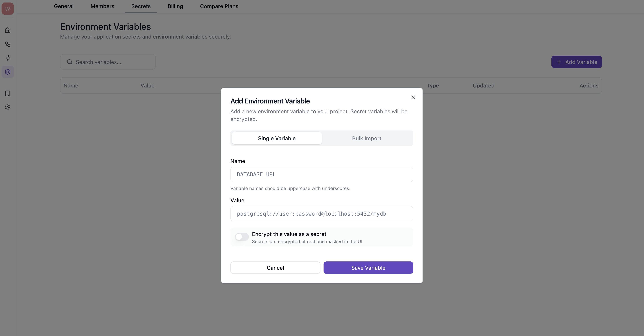Viewport: 644px width, 336px height.
Task: Click the red W workspace avatar
Action: pyautogui.click(x=8, y=9)
